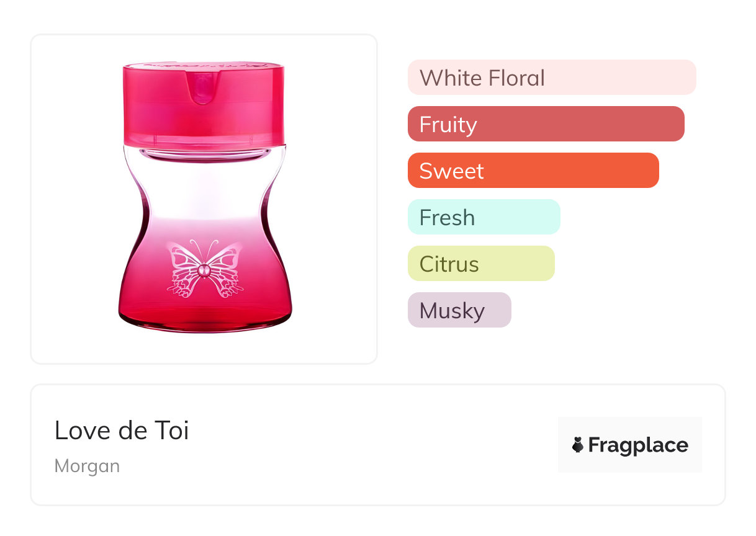Open the Love de Toi title
The height and width of the screenshot is (536, 756).
[x=122, y=431]
